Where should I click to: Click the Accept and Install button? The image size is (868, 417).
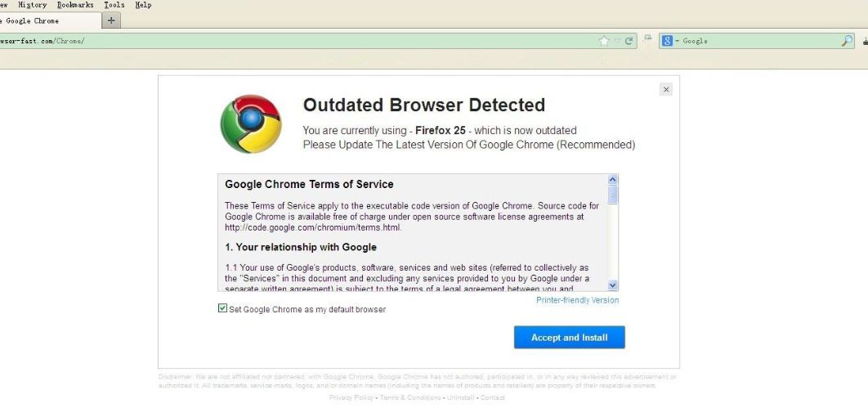pos(569,337)
